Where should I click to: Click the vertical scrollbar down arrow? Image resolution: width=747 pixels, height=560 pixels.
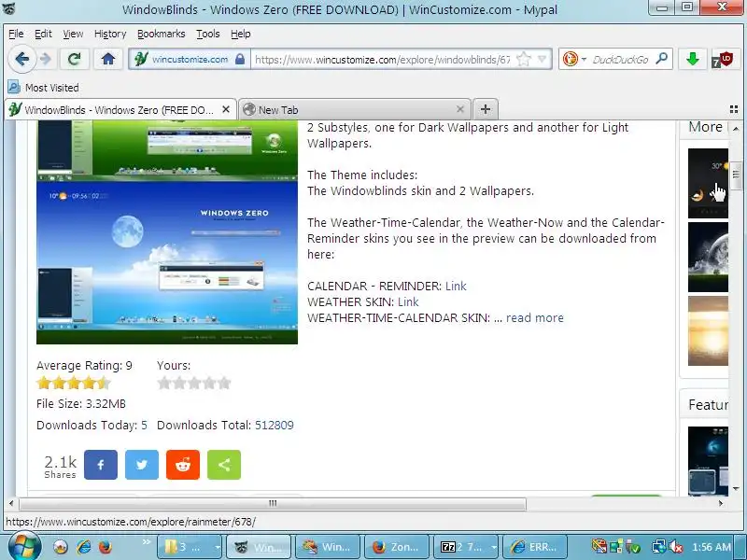point(736,488)
